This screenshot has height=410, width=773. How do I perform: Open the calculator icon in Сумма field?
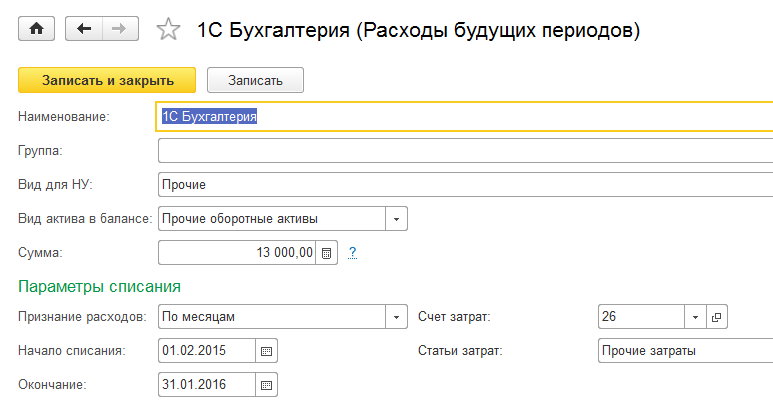click(x=328, y=252)
